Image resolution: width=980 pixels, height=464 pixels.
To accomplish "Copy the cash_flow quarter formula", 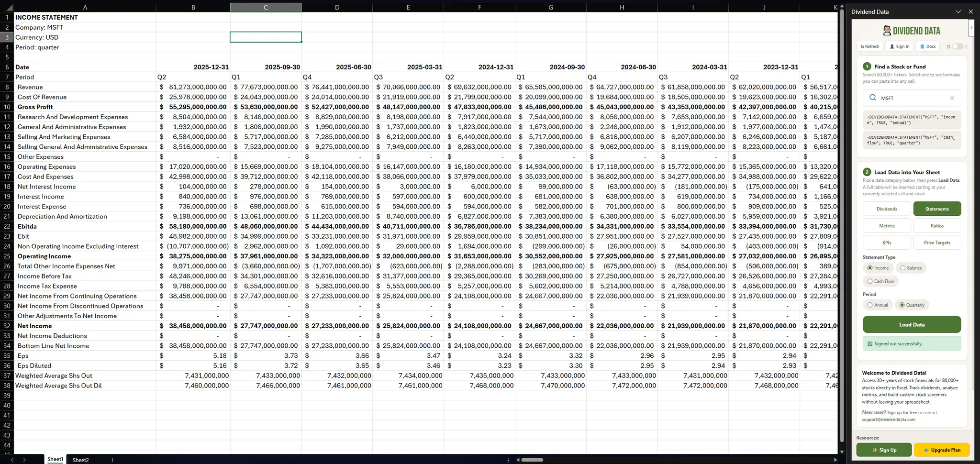I will 912,140.
